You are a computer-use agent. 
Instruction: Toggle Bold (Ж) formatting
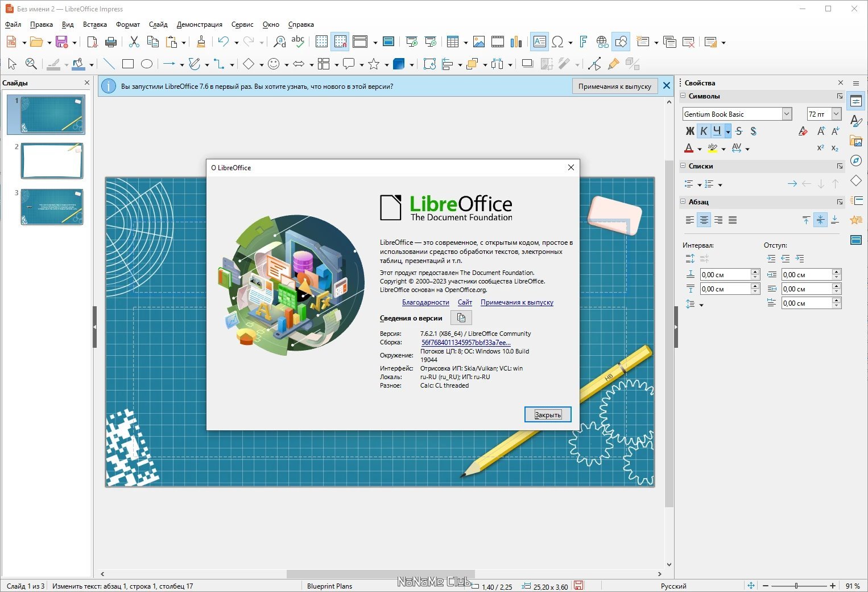(x=690, y=131)
